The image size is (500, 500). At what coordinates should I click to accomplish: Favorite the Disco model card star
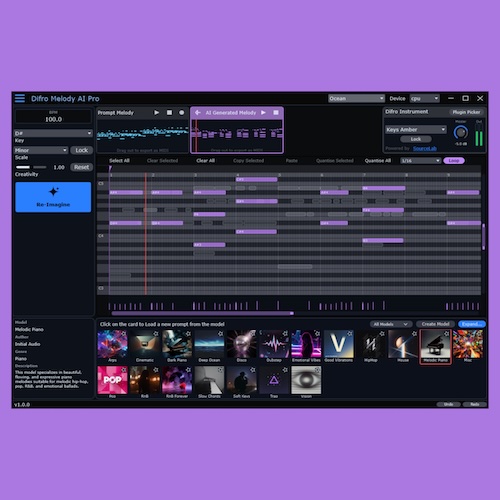point(253,333)
